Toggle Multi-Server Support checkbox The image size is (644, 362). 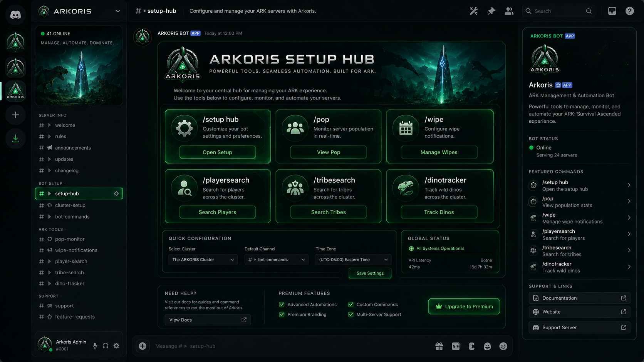(x=351, y=315)
